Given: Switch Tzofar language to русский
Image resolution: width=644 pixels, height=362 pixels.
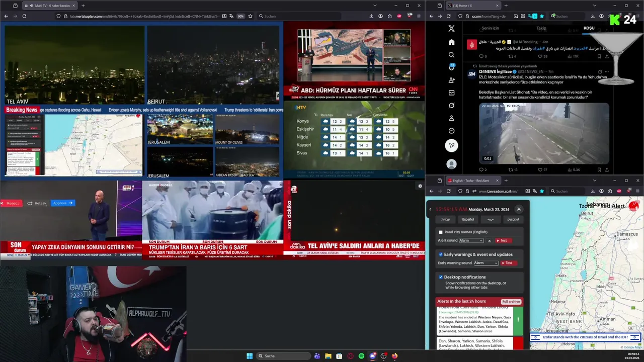Looking at the screenshot, I should (513, 220).
